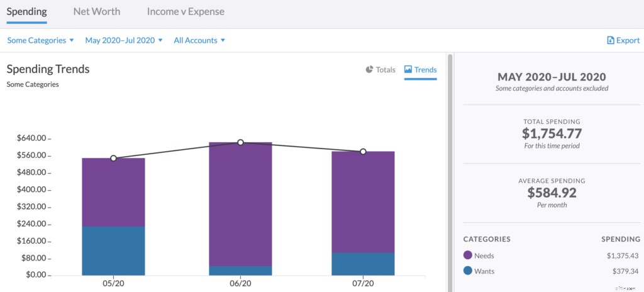Click the 07/20 trend line data point

point(363,152)
